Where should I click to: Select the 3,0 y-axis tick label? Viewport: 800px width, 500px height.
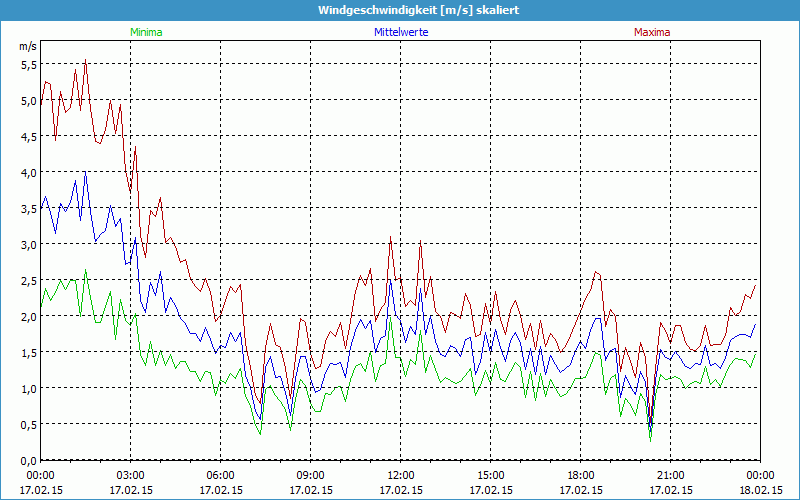[29, 244]
